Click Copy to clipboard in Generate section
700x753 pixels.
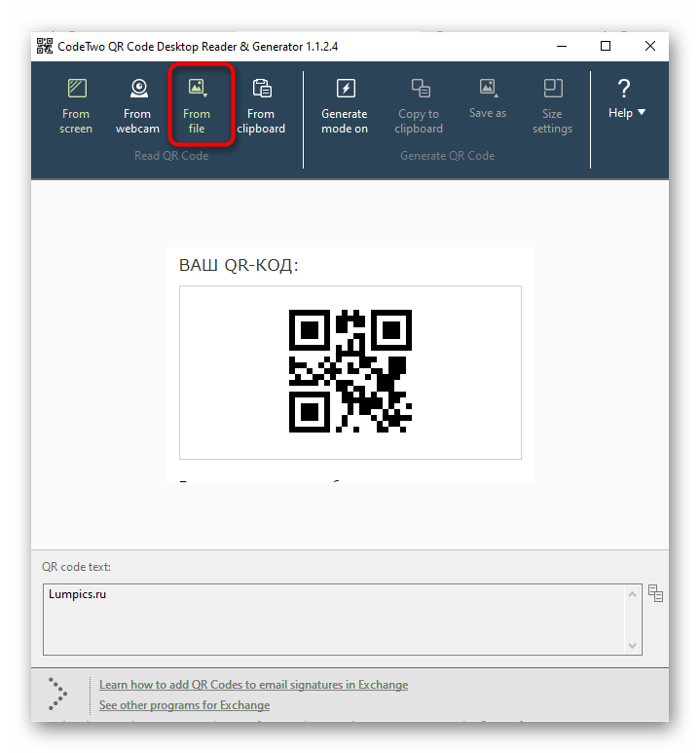[x=419, y=106]
